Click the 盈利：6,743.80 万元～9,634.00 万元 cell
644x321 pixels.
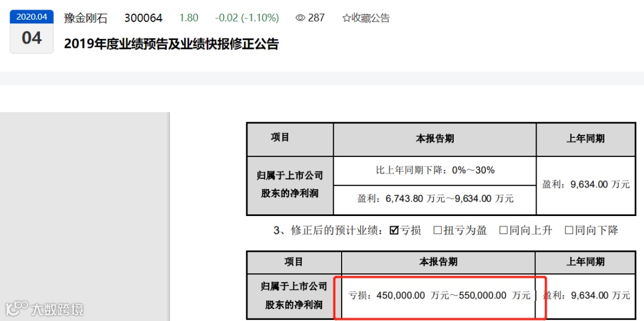pos(435,200)
